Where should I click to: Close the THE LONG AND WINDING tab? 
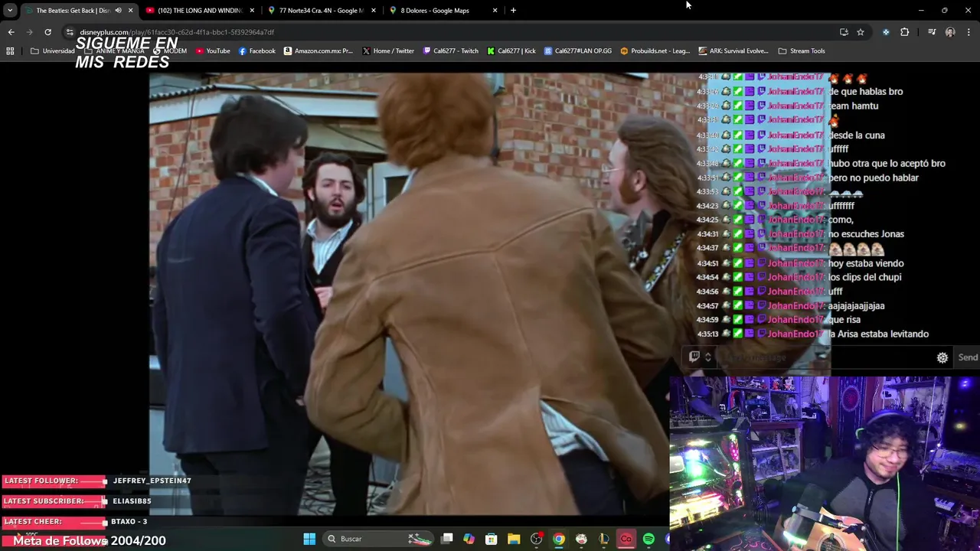(x=252, y=10)
